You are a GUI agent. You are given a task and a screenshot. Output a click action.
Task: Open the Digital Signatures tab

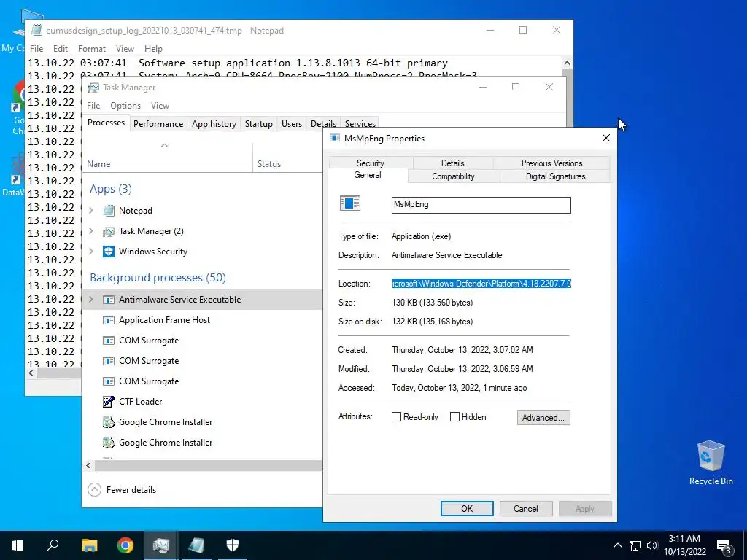point(555,176)
